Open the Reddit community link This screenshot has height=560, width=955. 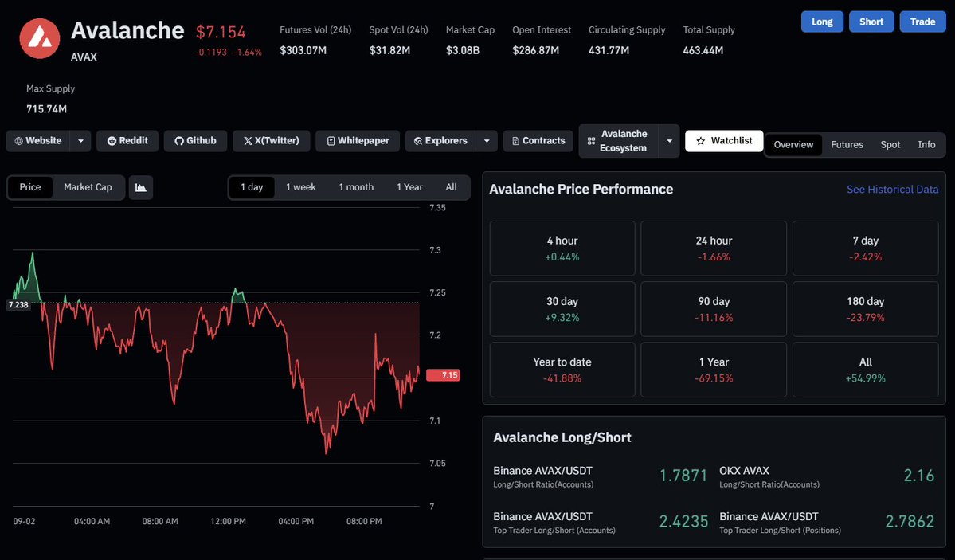(127, 141)
